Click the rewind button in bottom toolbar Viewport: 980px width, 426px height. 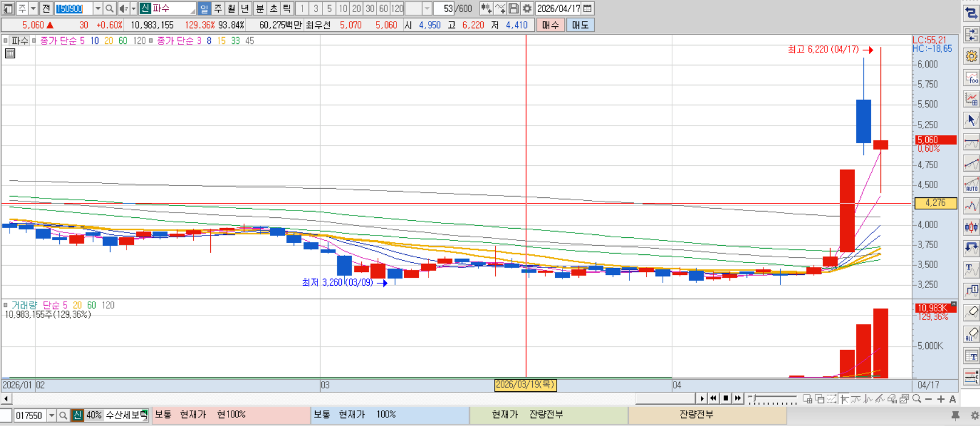coord(713,399)
